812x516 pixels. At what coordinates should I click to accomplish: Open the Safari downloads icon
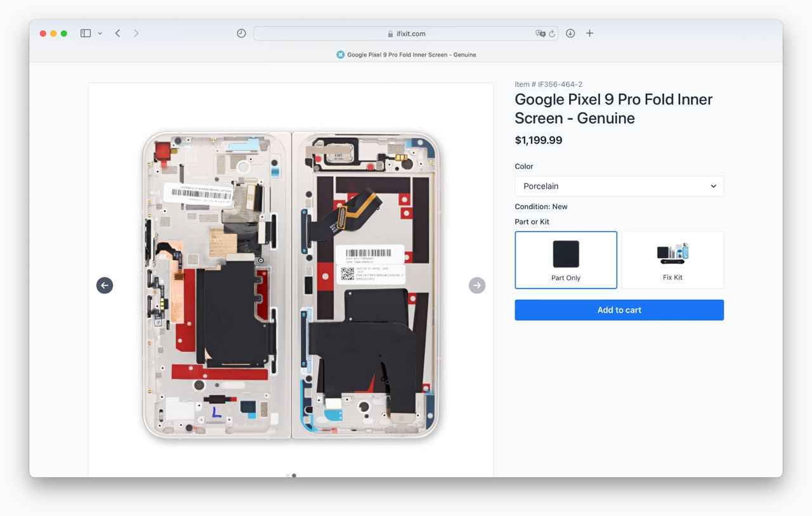pyautogui.click(x=570, y=33)
